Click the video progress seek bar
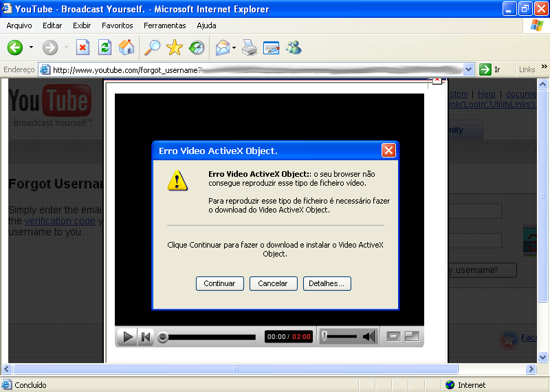550x392 pixels. coord(213,337)
